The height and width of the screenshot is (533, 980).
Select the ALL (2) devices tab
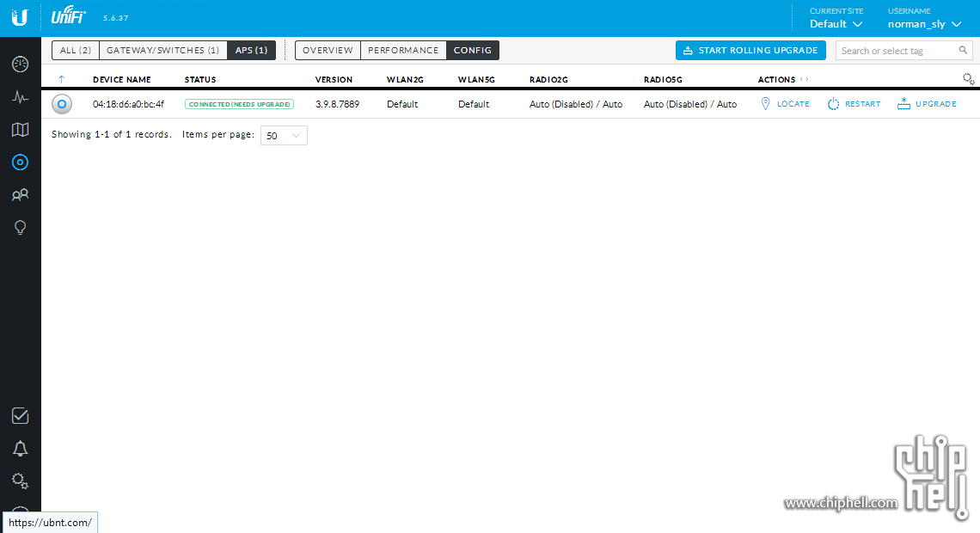76,50
